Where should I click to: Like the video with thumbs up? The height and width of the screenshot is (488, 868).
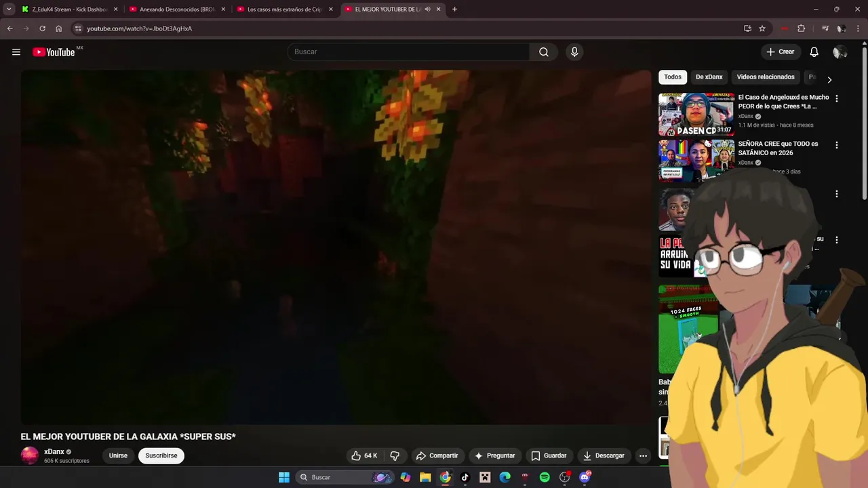[364, 455]
